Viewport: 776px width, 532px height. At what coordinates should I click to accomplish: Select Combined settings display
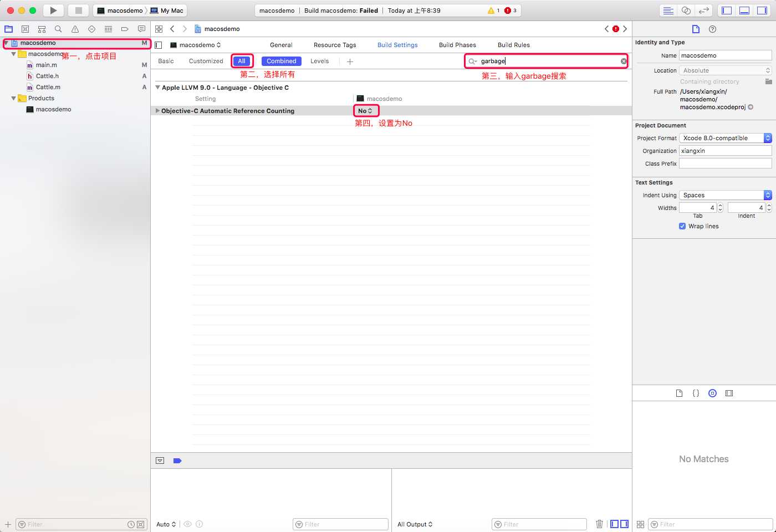coord(282,61)
